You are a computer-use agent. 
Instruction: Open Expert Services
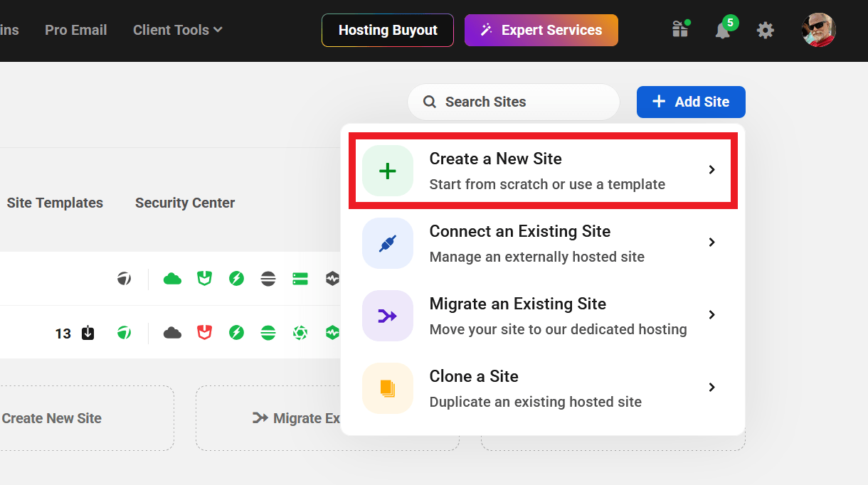[x=541, y=30]
